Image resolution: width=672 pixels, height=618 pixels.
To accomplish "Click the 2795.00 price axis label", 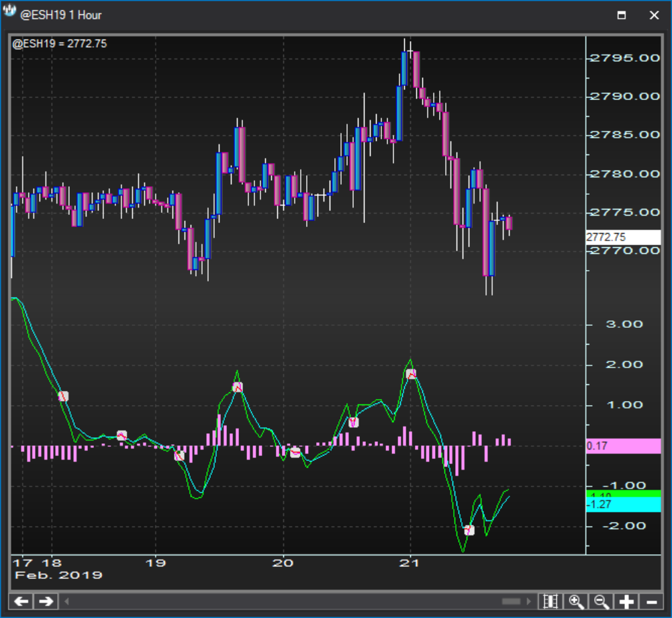I will coord(625,58).
